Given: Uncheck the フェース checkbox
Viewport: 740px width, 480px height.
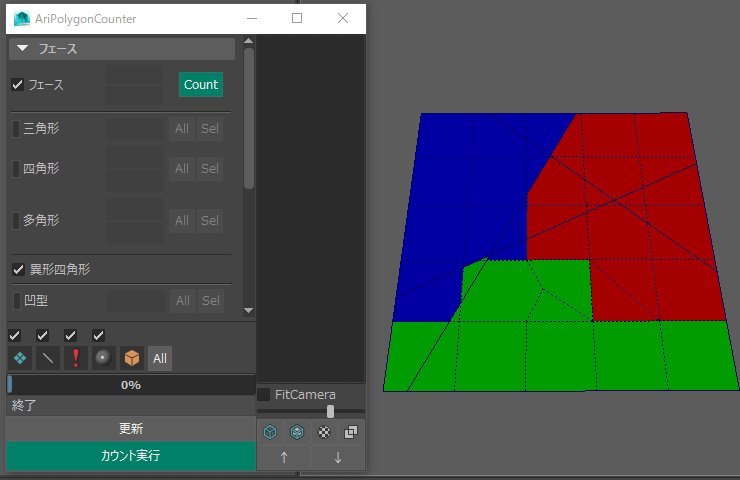Looking at the screenshot, I should tap(17, 85).
